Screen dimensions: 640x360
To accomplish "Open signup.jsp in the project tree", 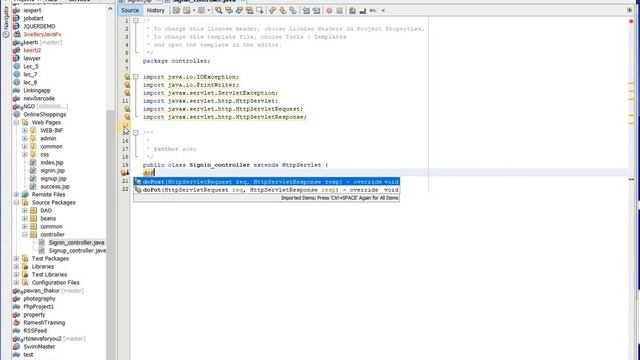I will tap(53, 179).
